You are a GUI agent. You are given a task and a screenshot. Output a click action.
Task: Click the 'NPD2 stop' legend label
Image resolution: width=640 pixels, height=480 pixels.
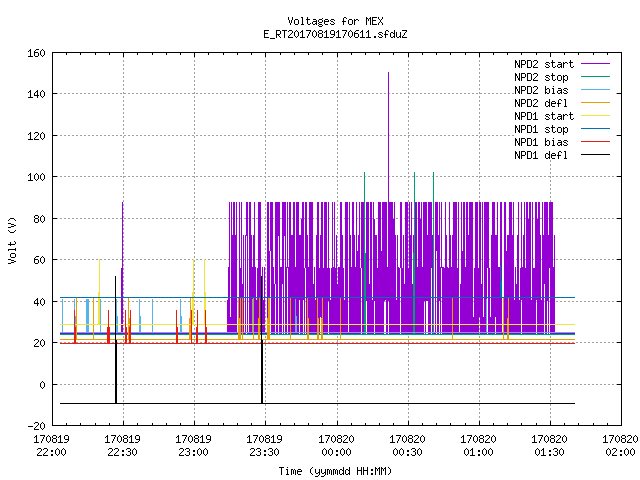pyautogui.click(x=541, y=77)
